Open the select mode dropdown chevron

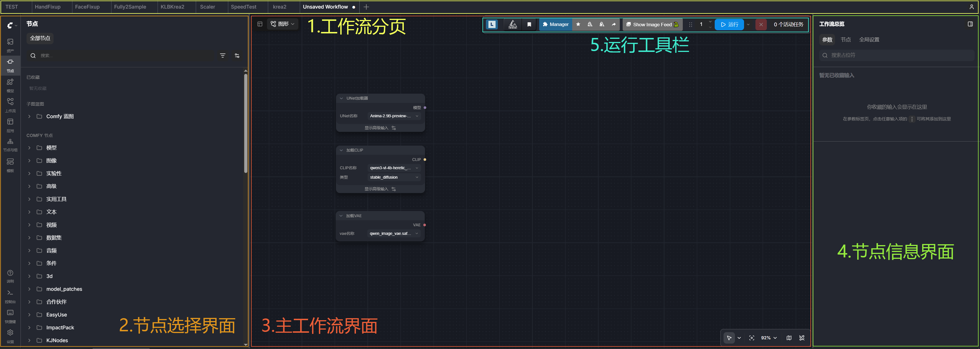[x=739, y=338]
